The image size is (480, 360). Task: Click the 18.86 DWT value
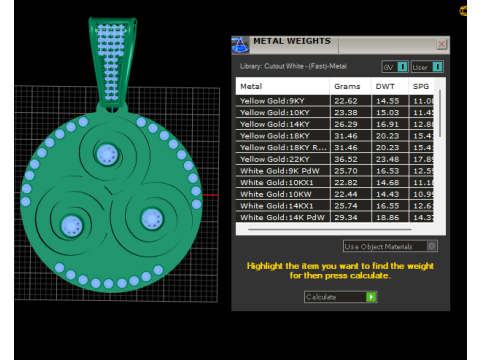387,217
